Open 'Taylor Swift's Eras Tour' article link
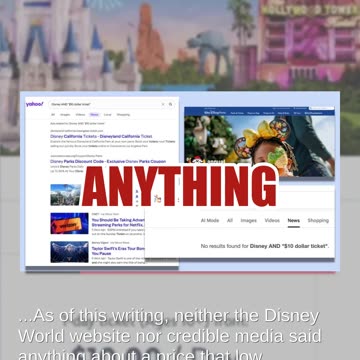This screenshot has height=360, width=360. click(118, 251)
